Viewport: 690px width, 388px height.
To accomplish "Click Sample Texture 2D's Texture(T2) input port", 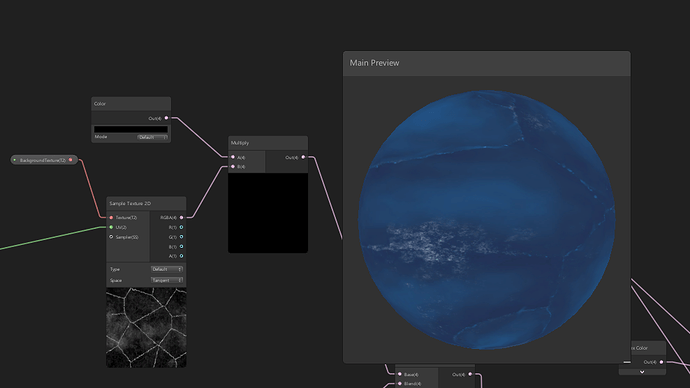I will click(x=111, y=217).
